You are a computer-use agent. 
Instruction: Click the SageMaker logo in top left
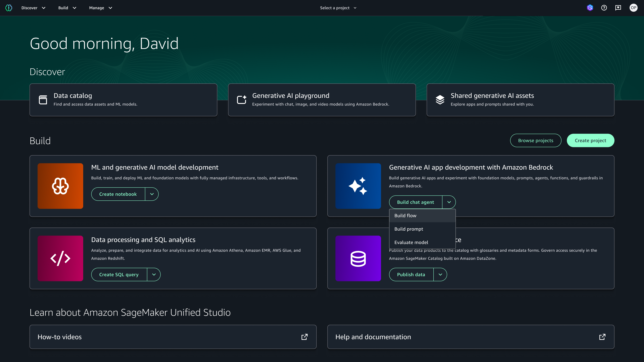click(9, 8)
